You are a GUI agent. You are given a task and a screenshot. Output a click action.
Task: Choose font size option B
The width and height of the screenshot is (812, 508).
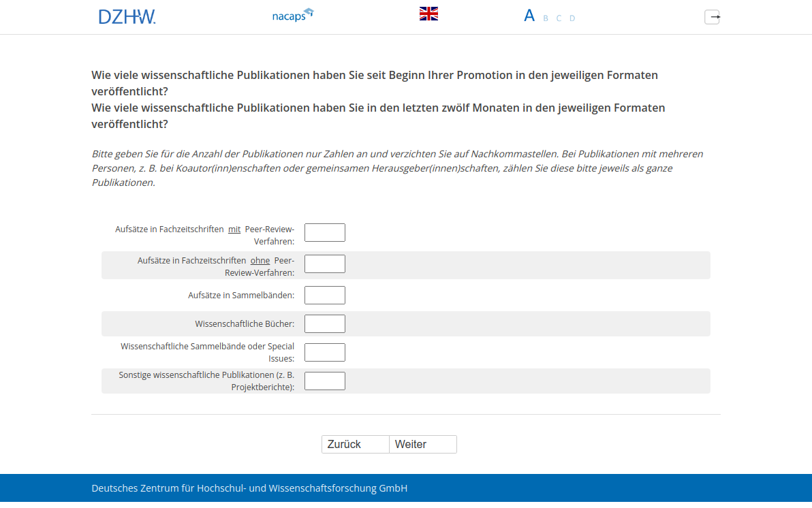click(x=546, y=18)
